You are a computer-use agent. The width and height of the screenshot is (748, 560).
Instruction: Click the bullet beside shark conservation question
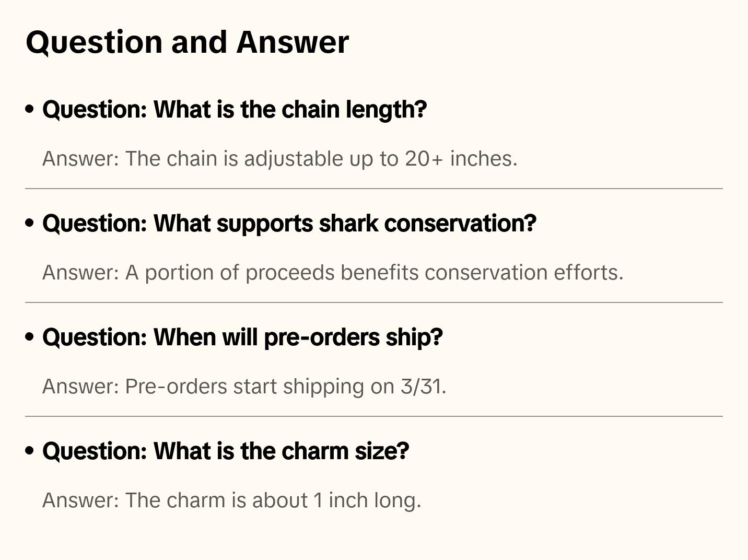30,223
